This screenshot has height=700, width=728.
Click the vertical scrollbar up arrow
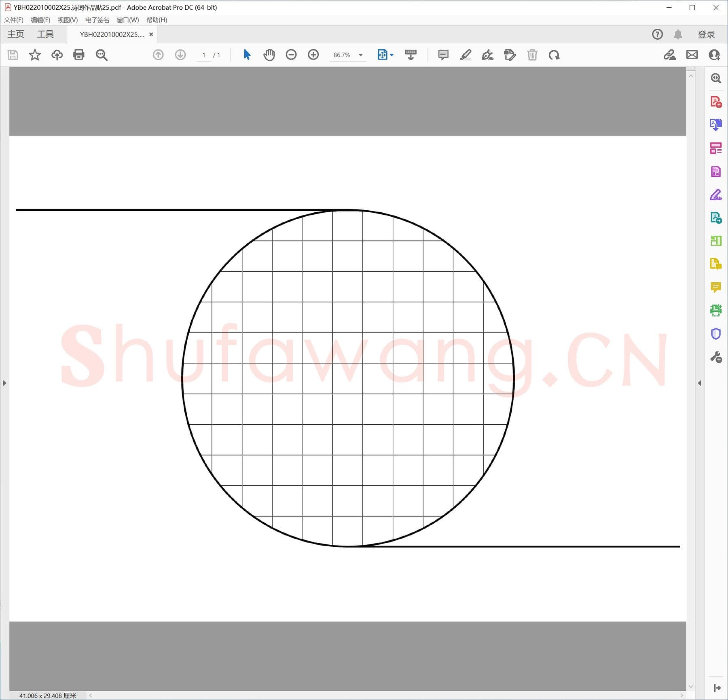point(691,76)
